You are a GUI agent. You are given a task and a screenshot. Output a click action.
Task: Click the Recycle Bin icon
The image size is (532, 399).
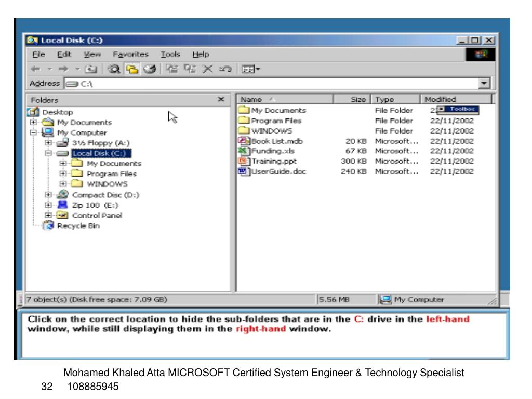point(48,225)
